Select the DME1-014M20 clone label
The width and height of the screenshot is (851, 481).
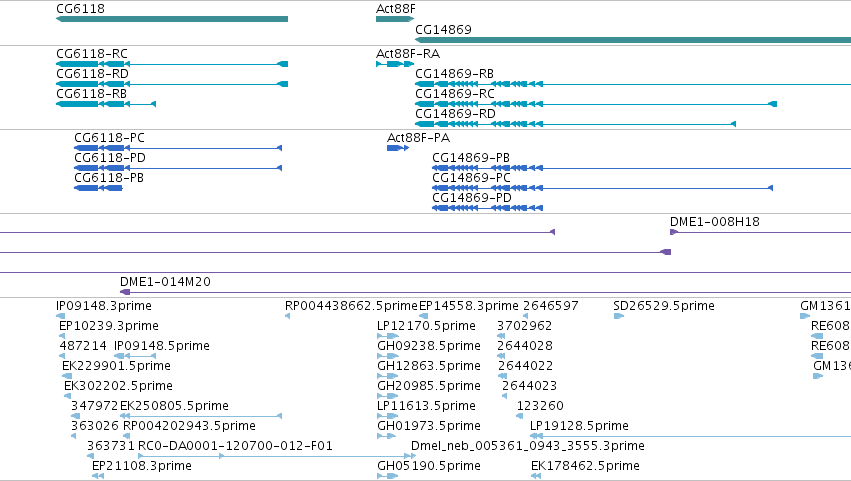click(x=166, y=282)
